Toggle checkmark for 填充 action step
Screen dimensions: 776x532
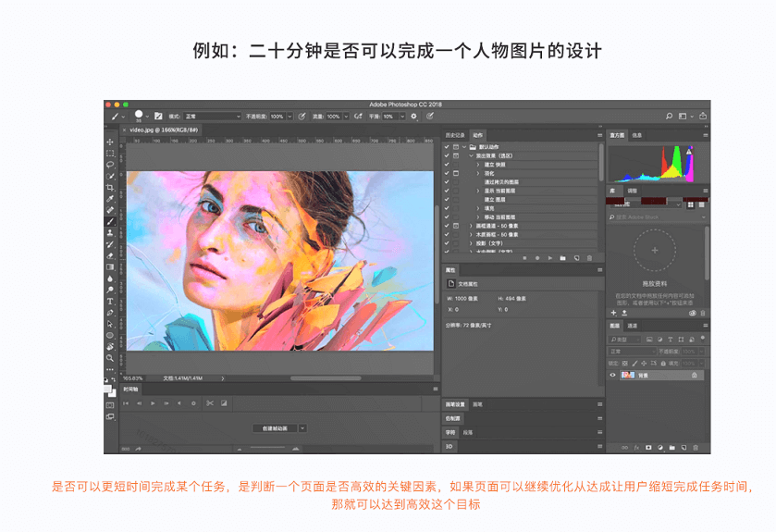point(447,208)
